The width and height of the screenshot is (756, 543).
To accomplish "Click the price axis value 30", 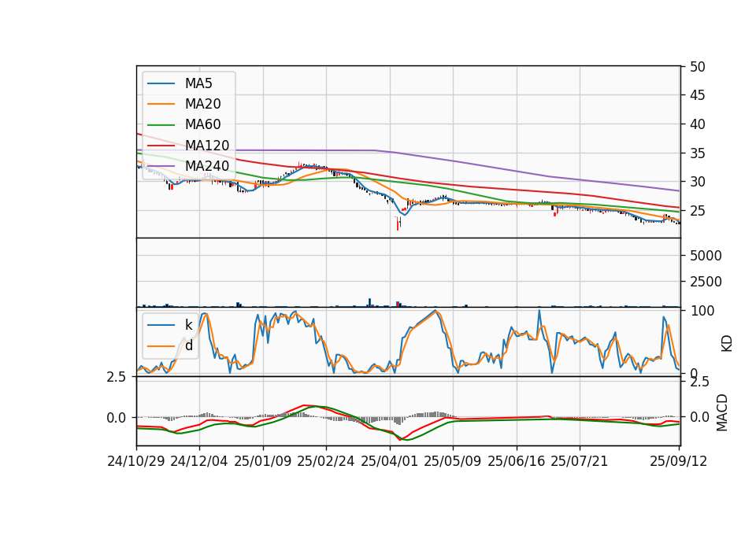I will [698, 182].
